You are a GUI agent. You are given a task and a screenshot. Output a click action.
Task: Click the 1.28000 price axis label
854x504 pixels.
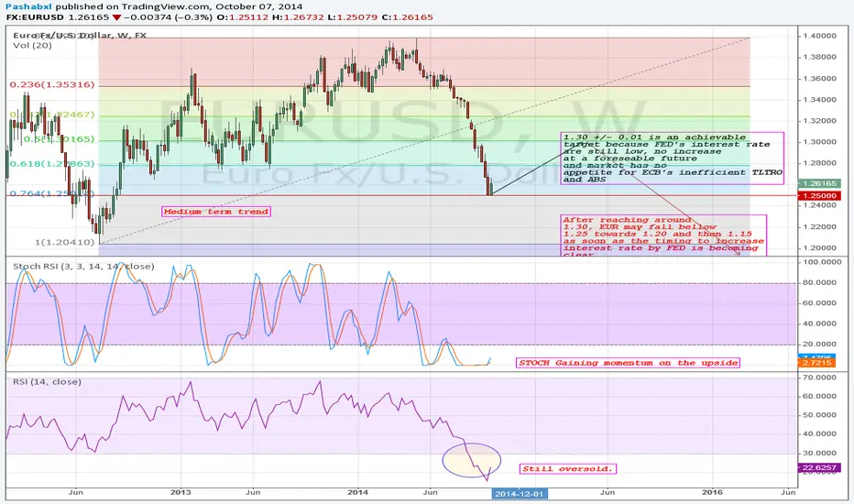[819, 163]
